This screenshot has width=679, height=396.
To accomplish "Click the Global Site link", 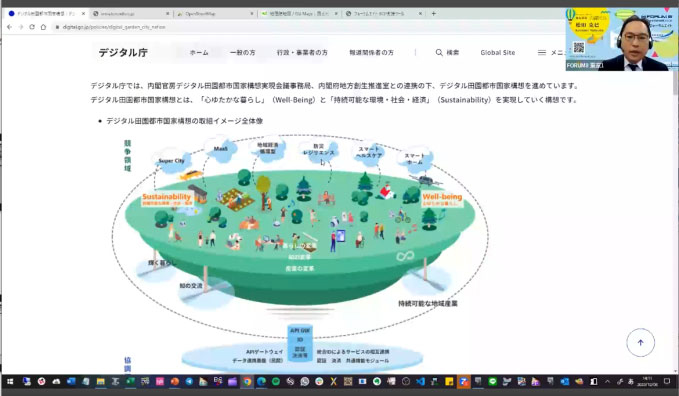I will click(498, 52).
